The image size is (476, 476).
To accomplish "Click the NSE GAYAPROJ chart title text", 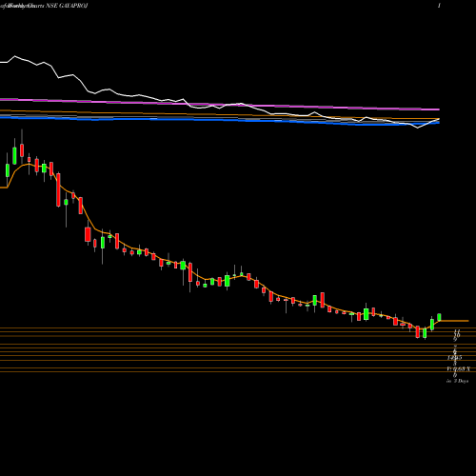I will pos(67,6).
